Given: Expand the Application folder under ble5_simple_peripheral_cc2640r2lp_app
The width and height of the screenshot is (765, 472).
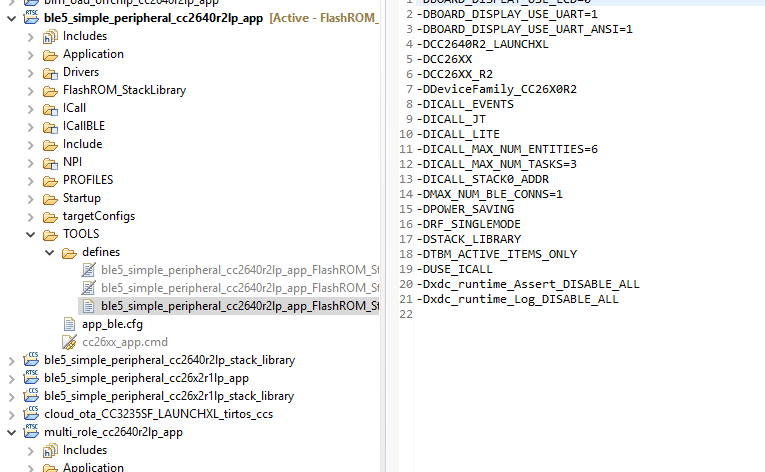Looking at the screenshot, I should tap(30, 55).
